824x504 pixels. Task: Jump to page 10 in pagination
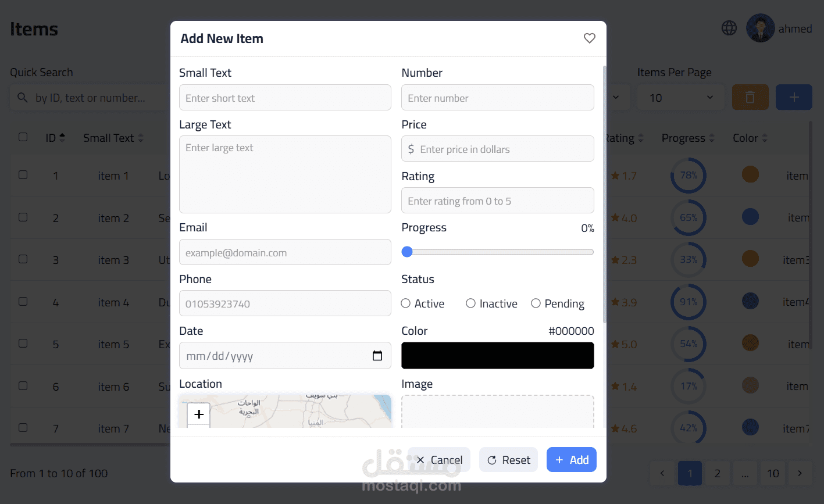pyautogui.click(x=772, y=473)
